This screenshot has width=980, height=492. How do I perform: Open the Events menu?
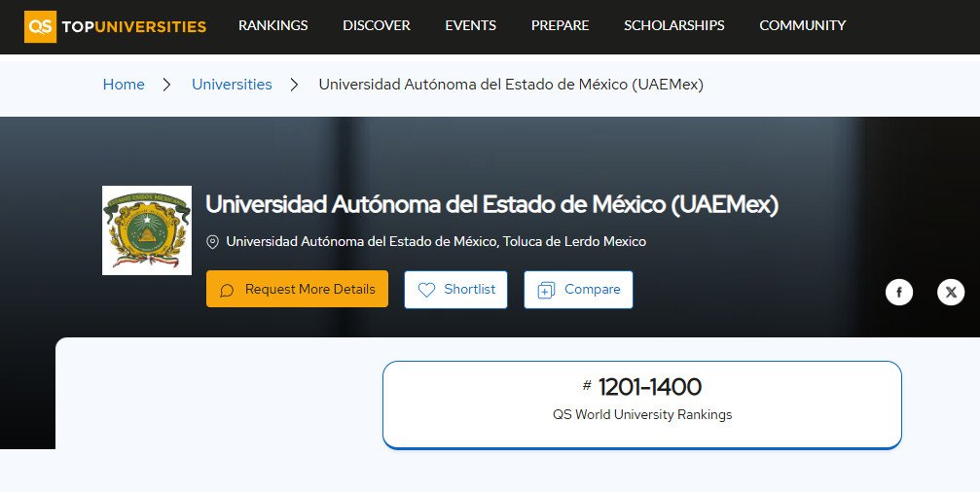coord(471,25)
